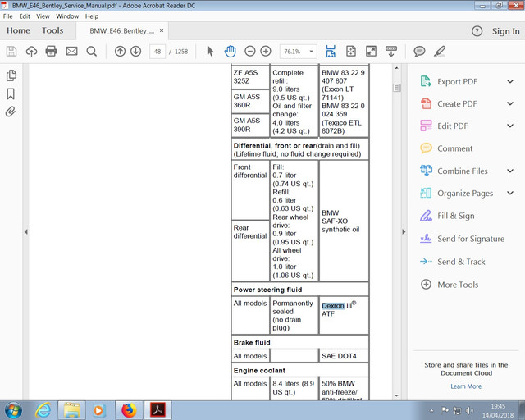
Task: Enter full screen mode icon
Action: pyautogui.click(x=371, y=51)
